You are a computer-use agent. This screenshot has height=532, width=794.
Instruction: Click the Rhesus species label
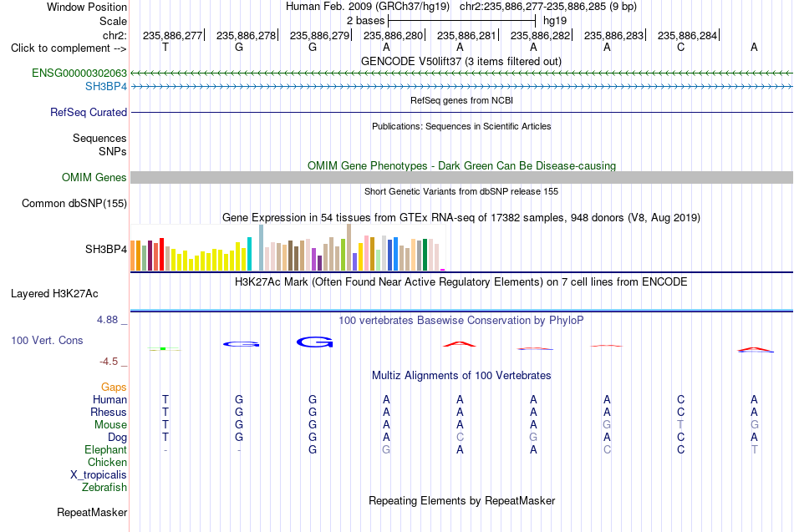pos(109,412)
